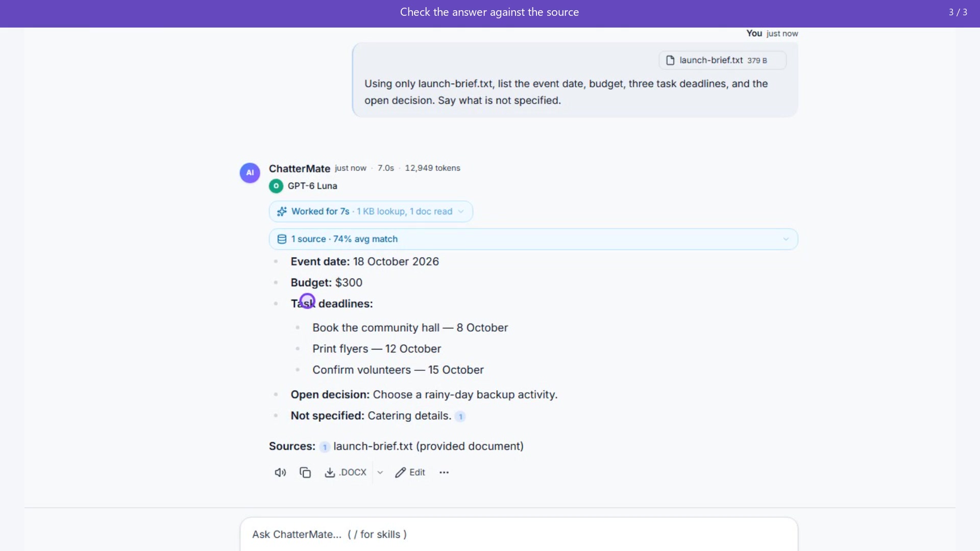Click 'Confirm volunteers — 15 October'
This screenshot has width=980, height=551.
click(x=398, y=369)
